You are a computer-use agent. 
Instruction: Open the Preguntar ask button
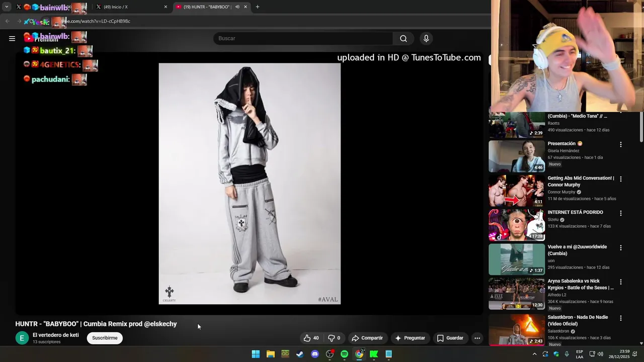pos(410,338)
